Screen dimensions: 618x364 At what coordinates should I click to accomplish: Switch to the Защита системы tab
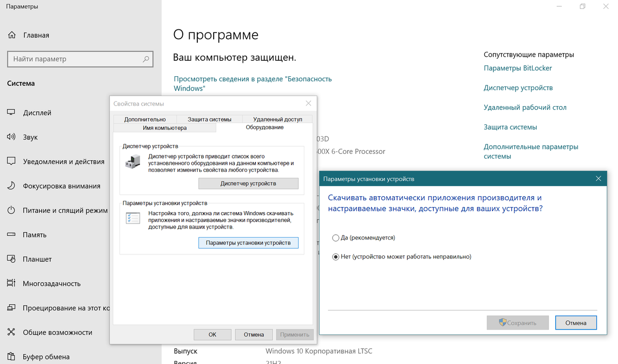pos(209,119)
